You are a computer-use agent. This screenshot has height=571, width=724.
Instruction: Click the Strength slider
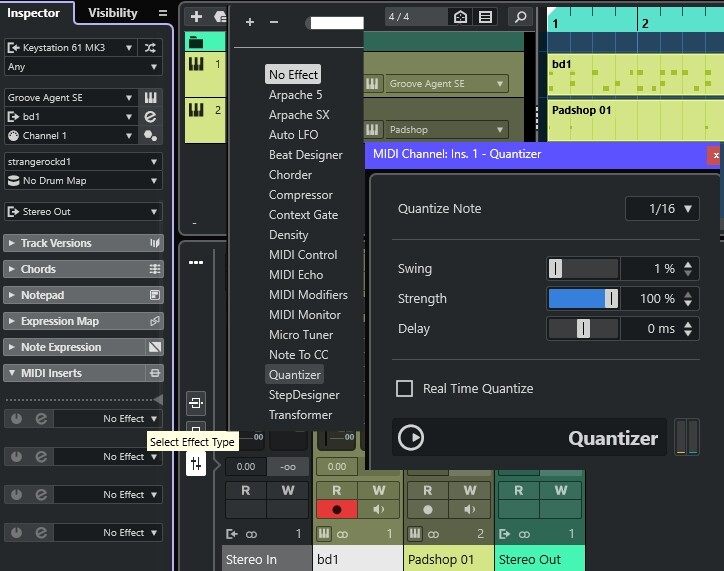tap(583, 299)
